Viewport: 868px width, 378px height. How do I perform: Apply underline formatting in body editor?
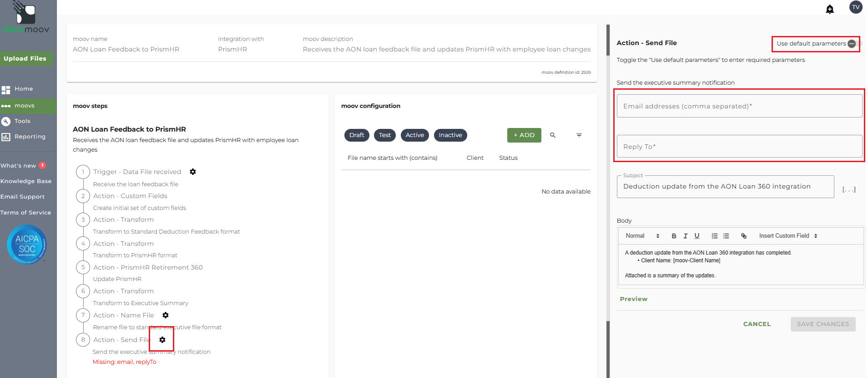(x=697, y=236)
